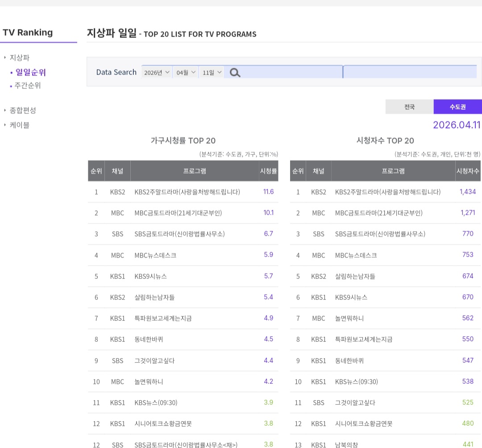482x448 pixels.
Task: Click the 가구시청률 TOP 20 heading
Action: pyautogui.click(x=183, y=141)
